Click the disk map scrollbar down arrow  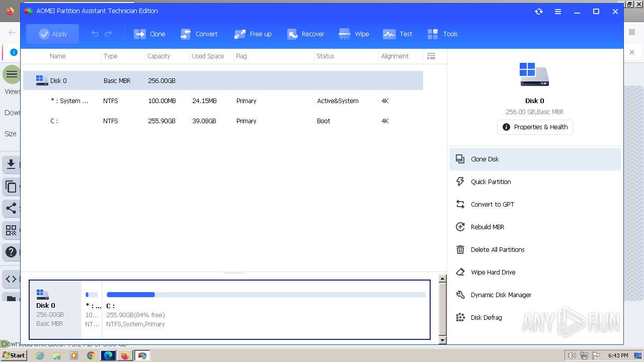coord(443,340)
